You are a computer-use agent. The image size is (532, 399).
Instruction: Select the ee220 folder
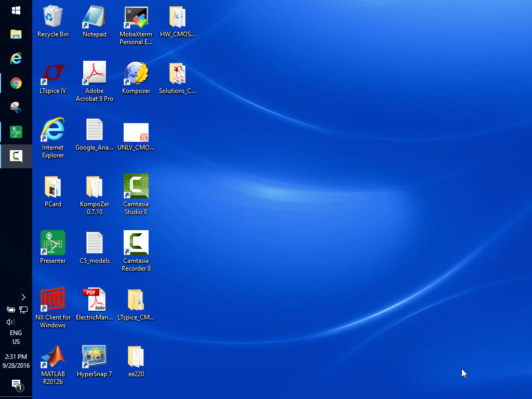click(136, 356)
